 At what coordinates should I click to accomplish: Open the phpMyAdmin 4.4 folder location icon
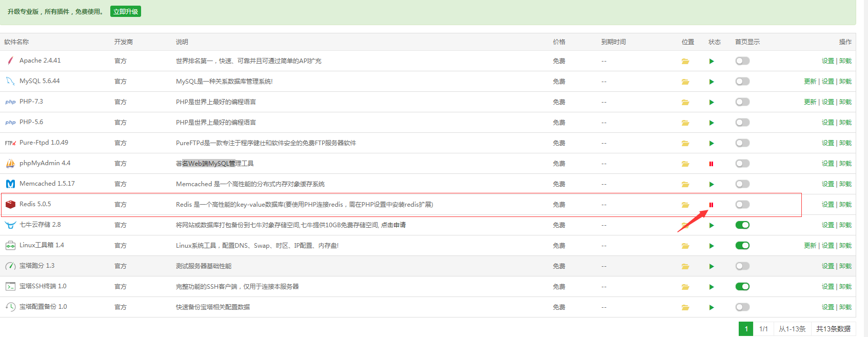point(685,164)
